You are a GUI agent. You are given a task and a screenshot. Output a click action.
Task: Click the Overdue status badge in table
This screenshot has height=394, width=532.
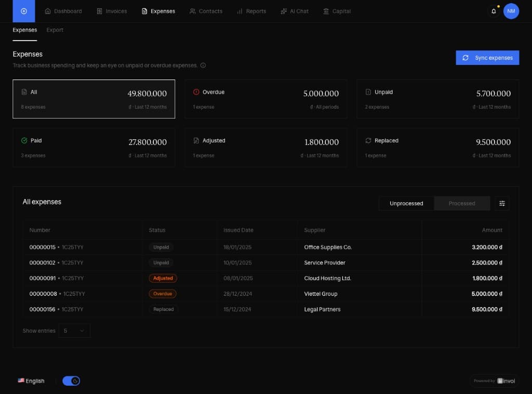163,294
